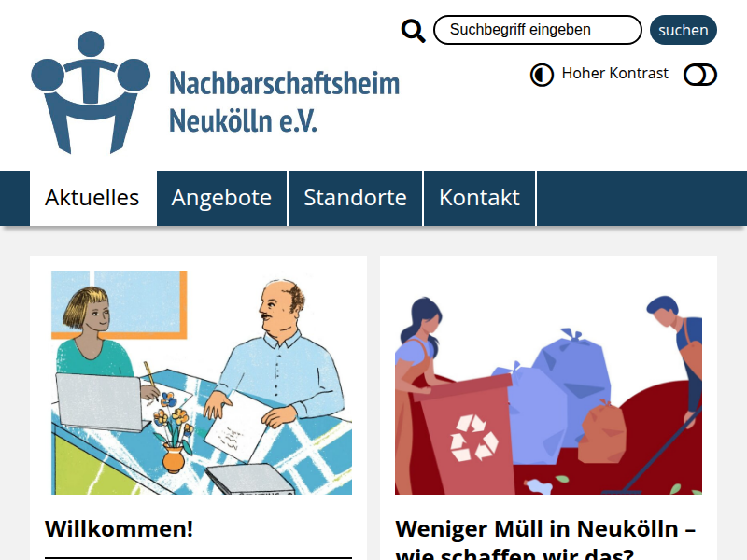Open the Weniger Müll in Neukölln article
The height and width of the screenshot is (560, 747).
[545, 539]
